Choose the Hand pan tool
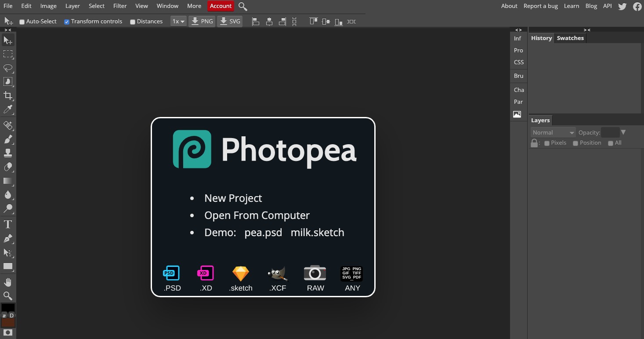Screen dimensions: 644x339 (8, 282)
